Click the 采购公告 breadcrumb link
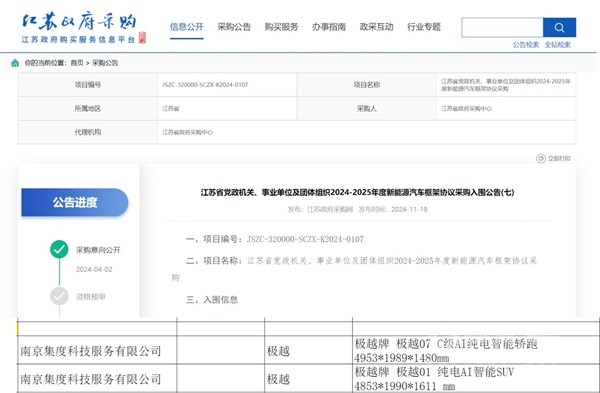 click(x=105, y=63)
